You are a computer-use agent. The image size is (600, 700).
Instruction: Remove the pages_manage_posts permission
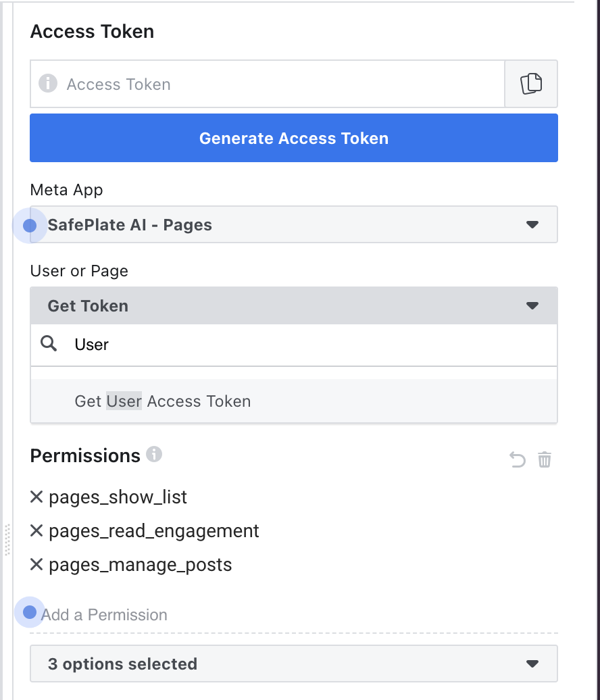[x=36, y=564]
